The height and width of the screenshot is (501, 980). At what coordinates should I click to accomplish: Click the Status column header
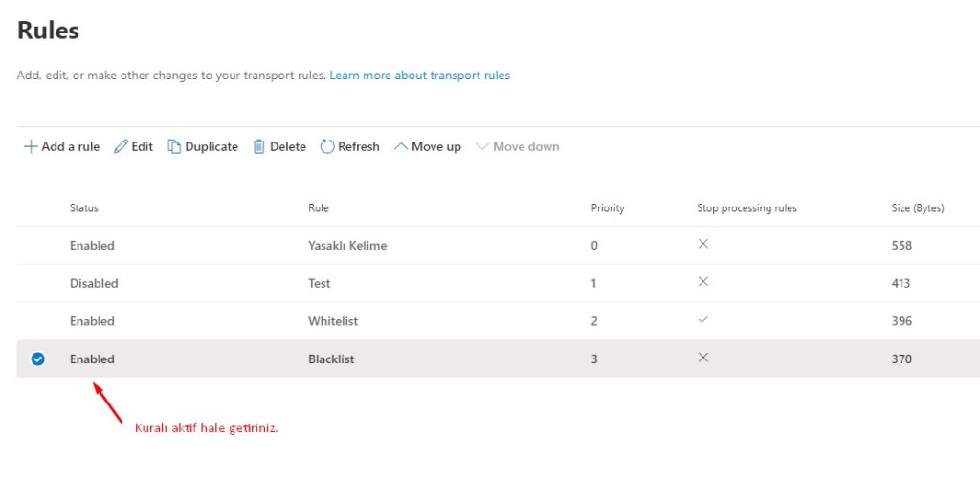84,208
